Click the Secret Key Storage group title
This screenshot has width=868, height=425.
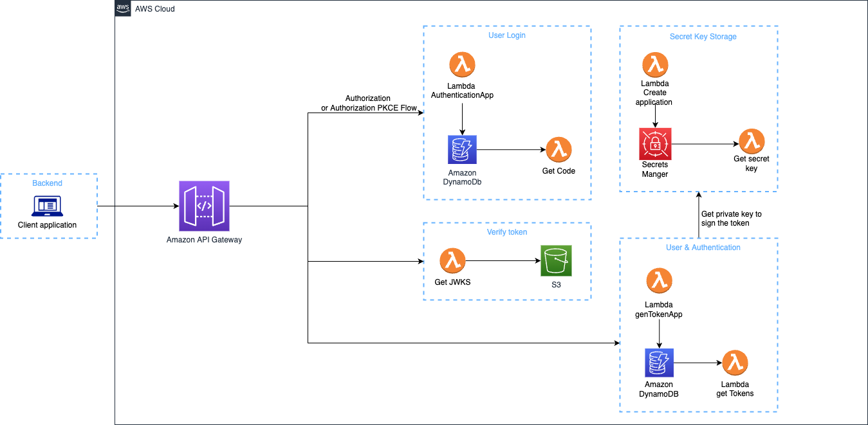(x=703, y=37)
